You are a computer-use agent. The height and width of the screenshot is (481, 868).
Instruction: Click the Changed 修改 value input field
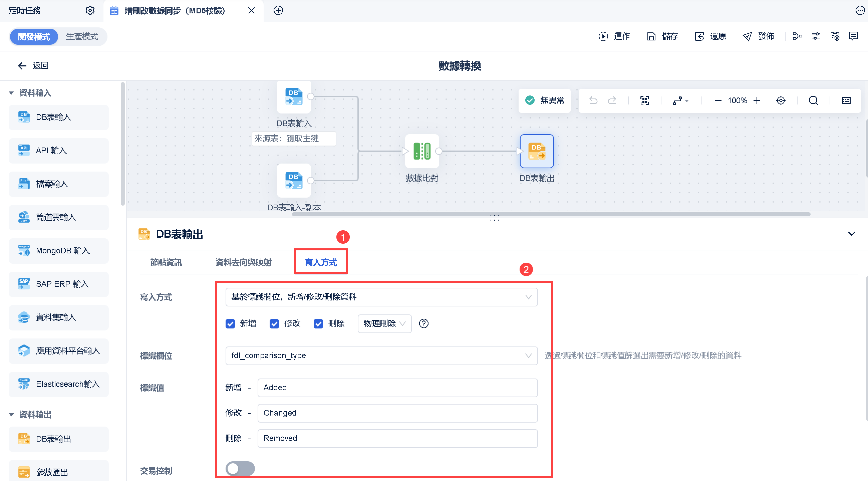[x=397, y=413]
